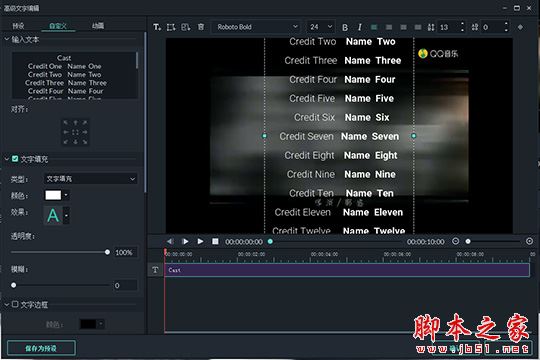Click in the input text box
This screenshot has width=540, height=360.
point(74,75)
